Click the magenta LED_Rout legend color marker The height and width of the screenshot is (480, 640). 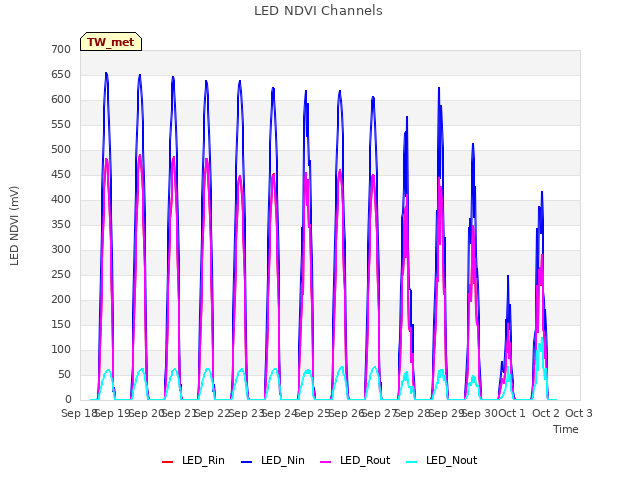pos(326,462)
